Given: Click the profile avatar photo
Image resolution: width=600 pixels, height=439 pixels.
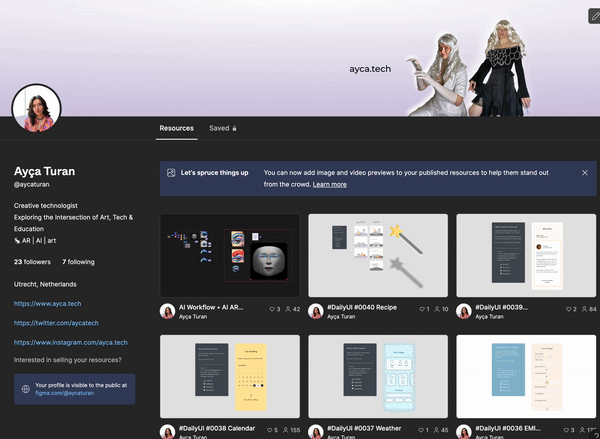Looking at the screenshot, I should tap(37, 108).
